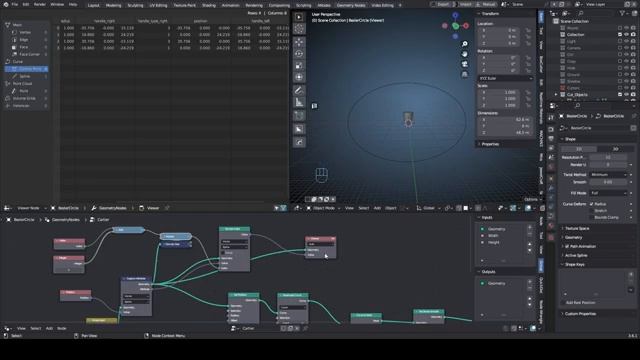640x360 pixels.
Task: Select the Transform tool in viewport toolbar
Action: click(299, 77)
